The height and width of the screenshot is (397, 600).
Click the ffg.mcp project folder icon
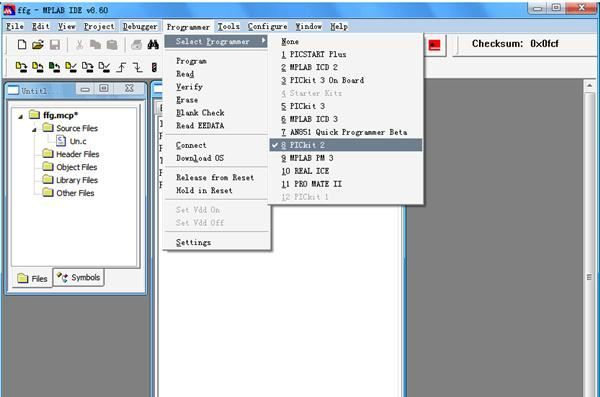tap(34, 114)
